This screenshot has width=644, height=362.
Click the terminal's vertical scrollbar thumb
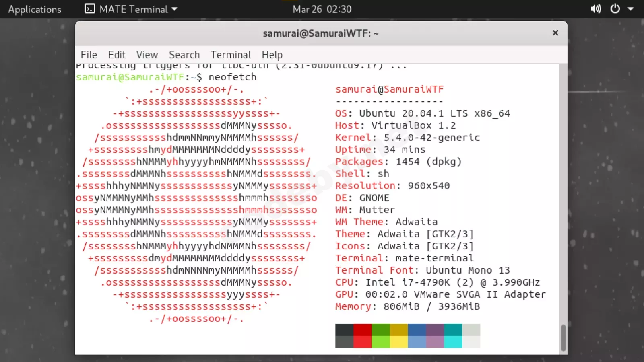coord(563,337)
